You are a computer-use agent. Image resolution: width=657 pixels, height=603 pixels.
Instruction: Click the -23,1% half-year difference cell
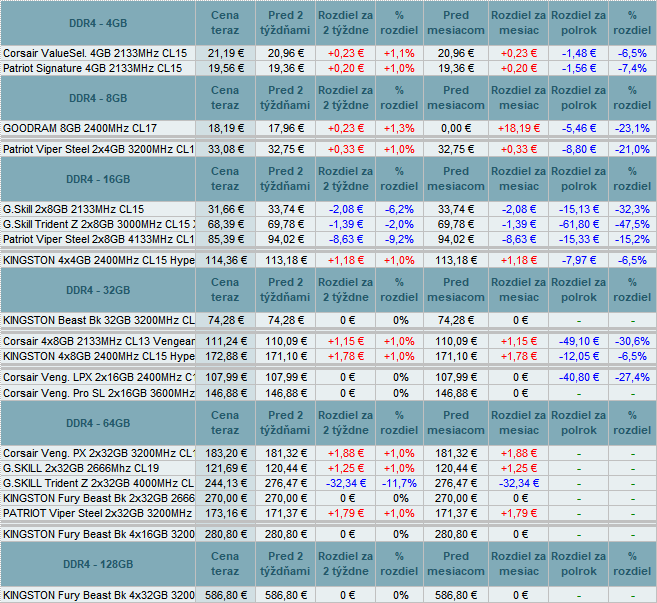[632, 128]
